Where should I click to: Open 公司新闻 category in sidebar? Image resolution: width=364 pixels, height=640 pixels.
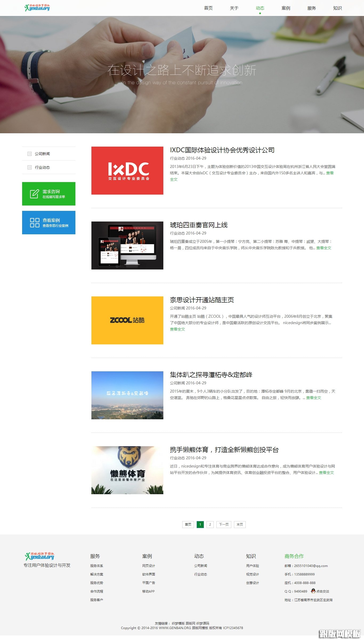click(42, 154)
